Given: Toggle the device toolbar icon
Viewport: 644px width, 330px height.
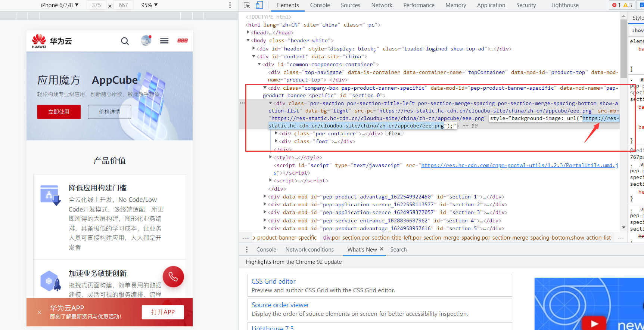Looking at the screenshot, I should (x=259, y=5).
